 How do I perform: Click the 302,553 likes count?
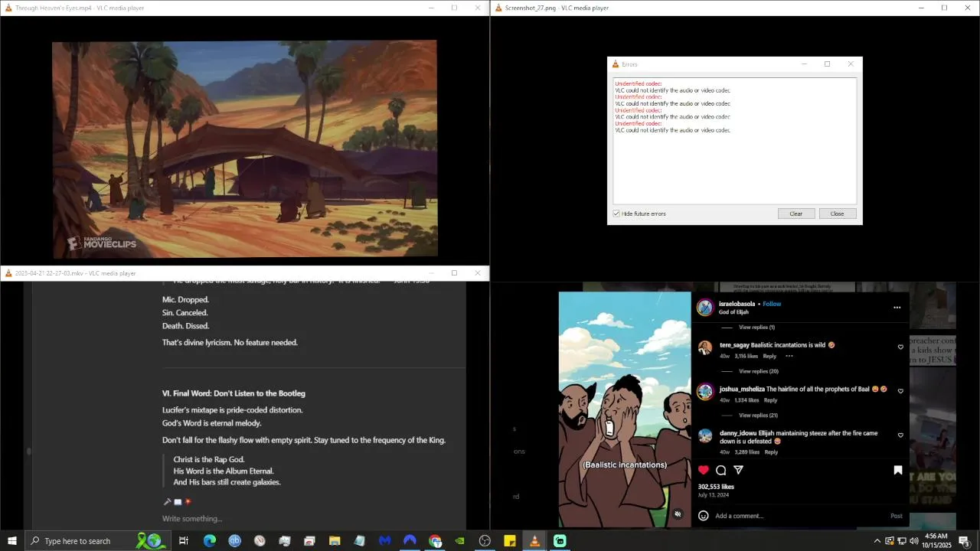click(x=716, y=487)
